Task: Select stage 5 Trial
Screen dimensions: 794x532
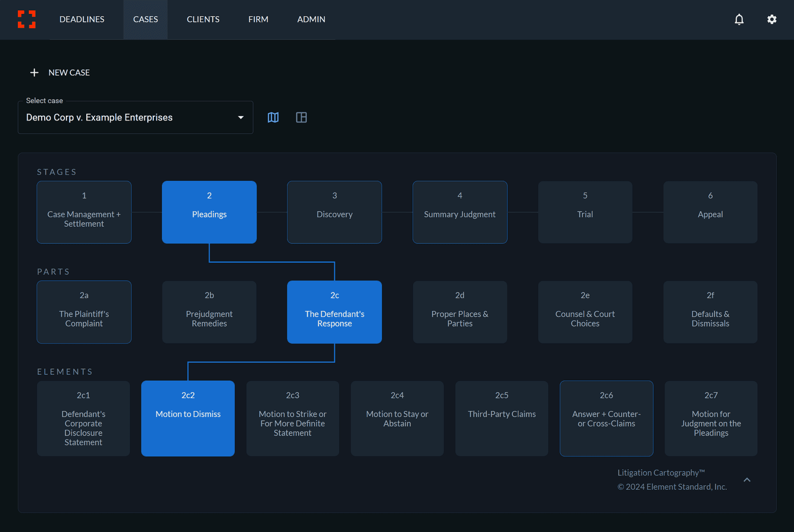Action: (x=585, y=212)
